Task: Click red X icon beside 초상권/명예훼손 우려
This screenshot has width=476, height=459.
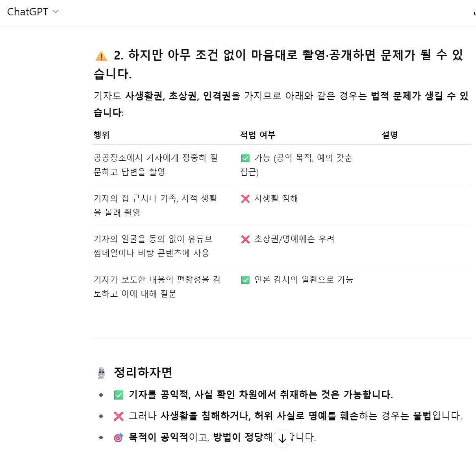Action: coord(245,240)
